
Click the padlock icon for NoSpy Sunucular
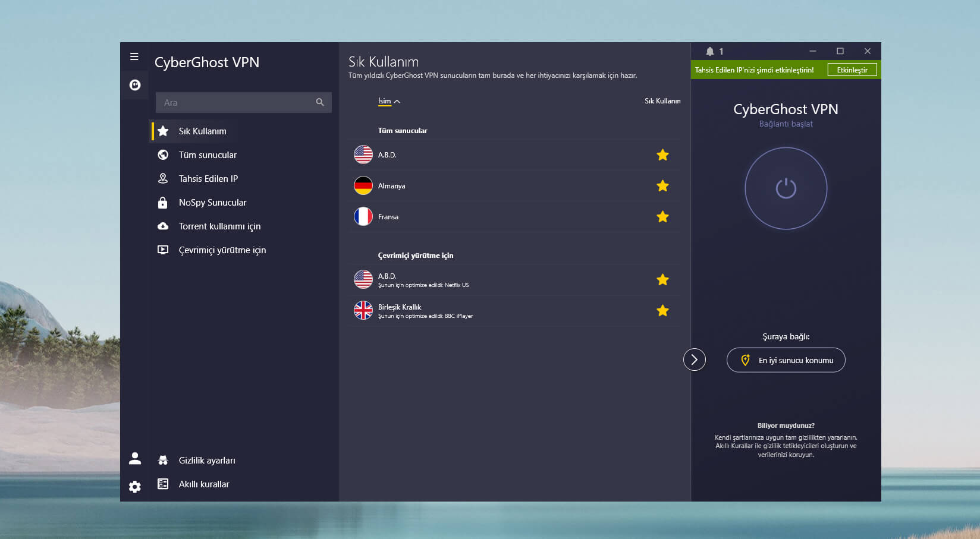pos(163,203)
